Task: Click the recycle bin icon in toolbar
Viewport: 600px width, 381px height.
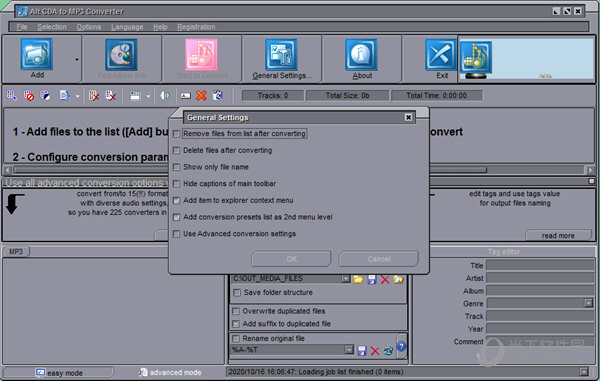Action: [x=217, y=95]
